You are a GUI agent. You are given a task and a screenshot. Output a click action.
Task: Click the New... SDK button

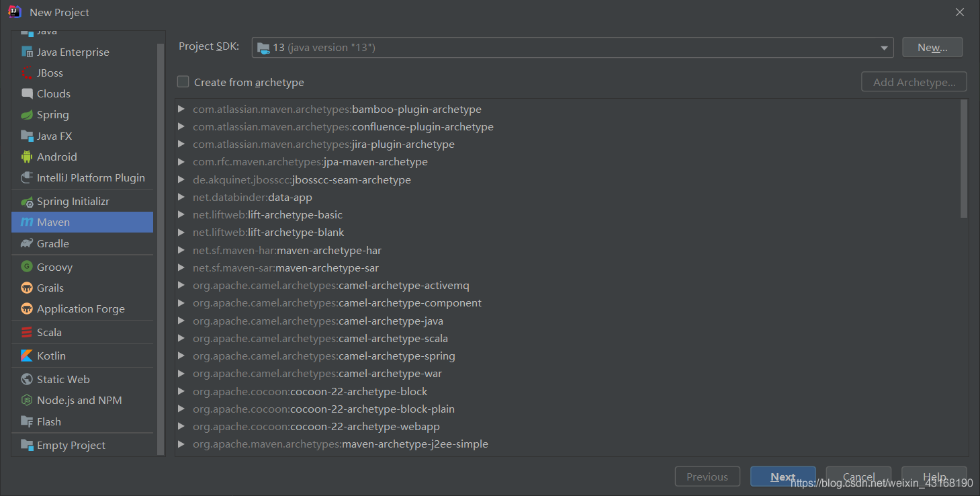point(932,48)
